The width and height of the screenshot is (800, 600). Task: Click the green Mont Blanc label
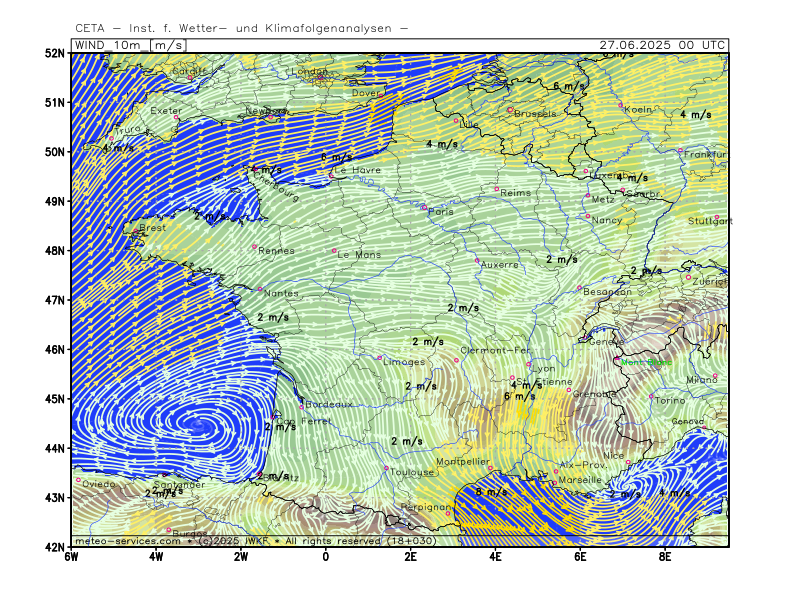[646, 362]
